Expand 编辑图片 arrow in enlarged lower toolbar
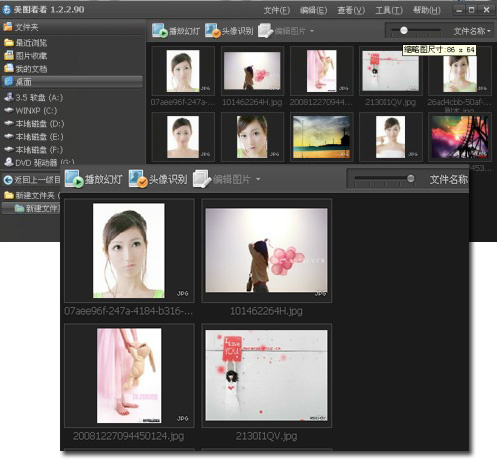The width and height of the screenshot is (497, 459). tap(258, 179)
